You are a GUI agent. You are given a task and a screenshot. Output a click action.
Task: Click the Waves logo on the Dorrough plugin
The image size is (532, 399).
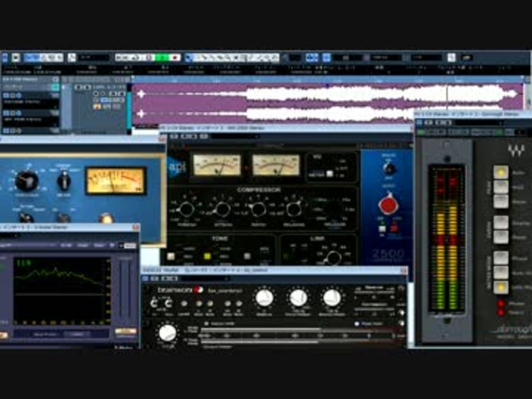[x=516, y=150]
